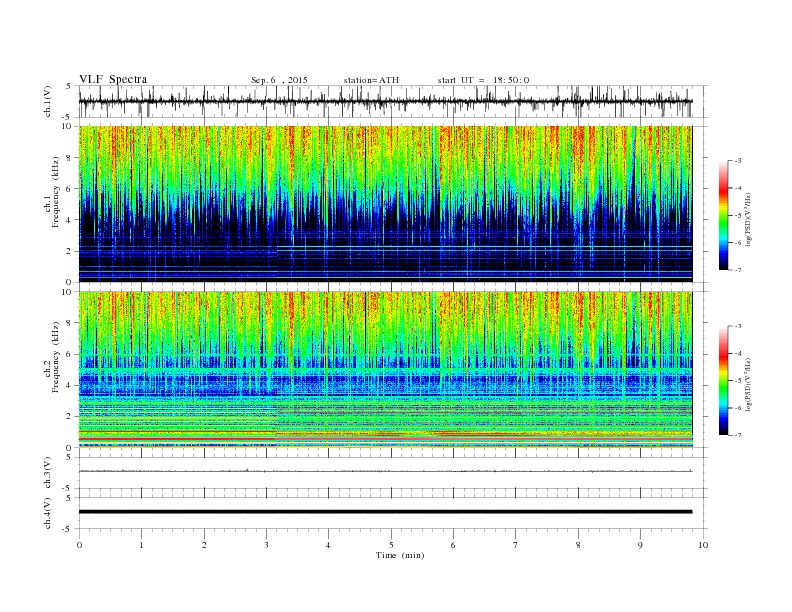The width and height of the screenshot is (792, 612).
Task: Click the thick ch.4 voltage trace
Action: point(385,512)
